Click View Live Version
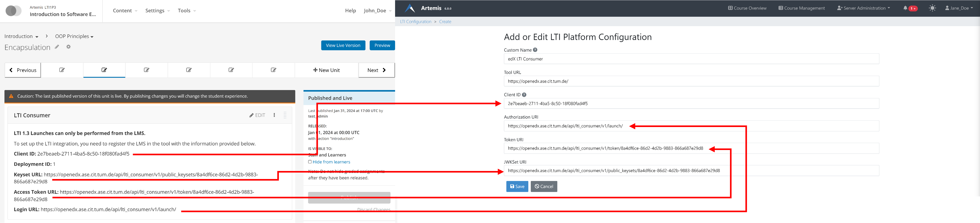Image resolution: width=980 pixels, height=223 pixels. pyautogui.click(x=343, y=45)
